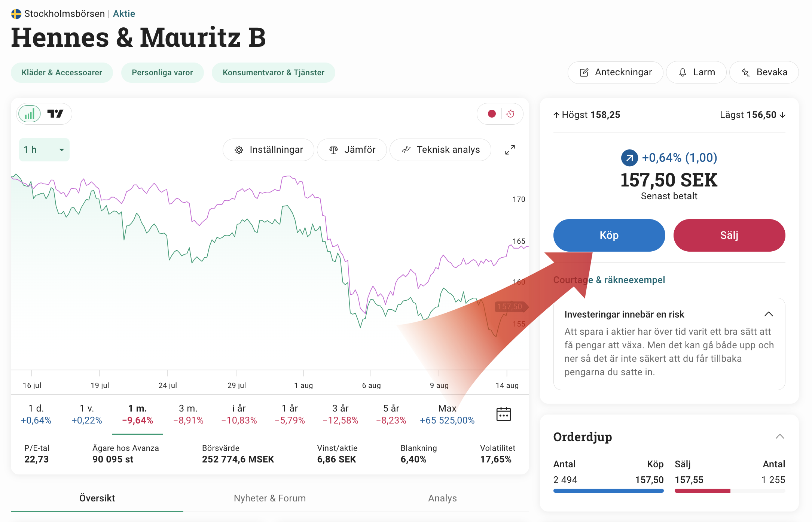Collapse the Investeringar innebär en risk box
Screen dimensions: 812x522
[769, 314]
